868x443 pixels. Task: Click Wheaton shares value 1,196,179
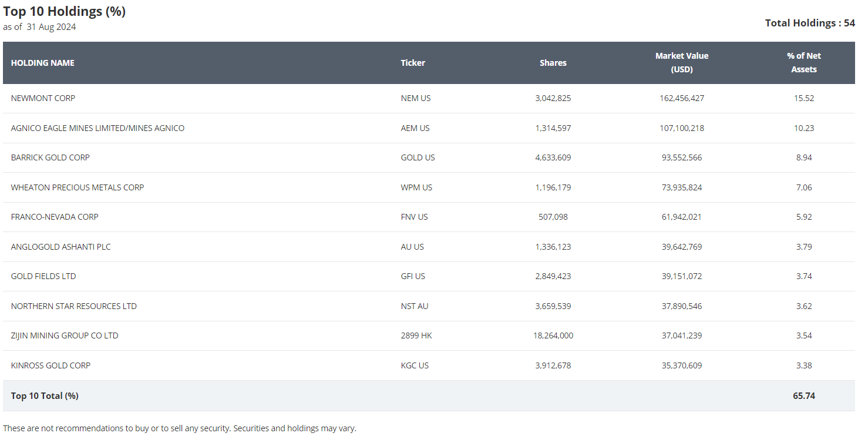click(x=553, y=187)
